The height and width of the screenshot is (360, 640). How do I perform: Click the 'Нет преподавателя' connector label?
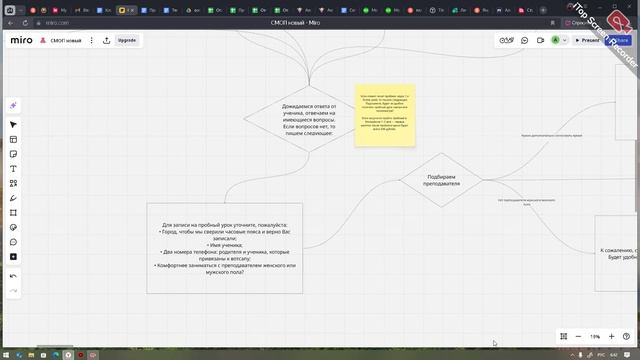pos(526,202)
